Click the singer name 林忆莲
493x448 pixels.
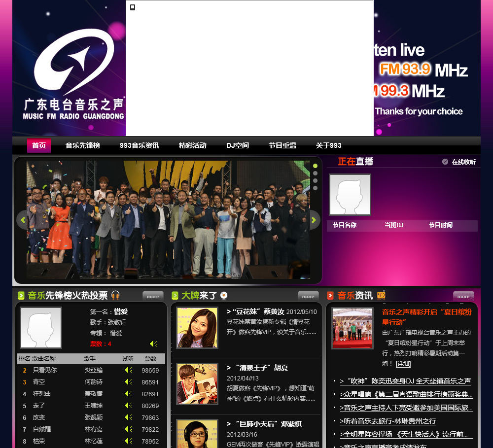(x=93, y=441)
